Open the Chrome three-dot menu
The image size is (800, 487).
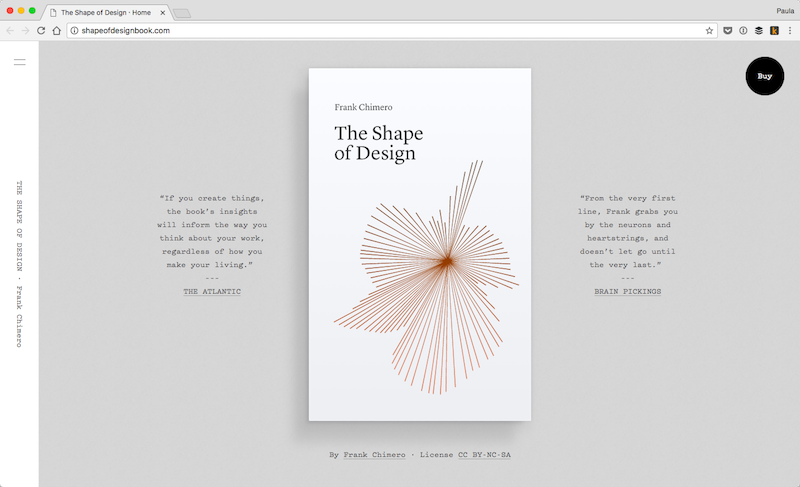(790, 31)
